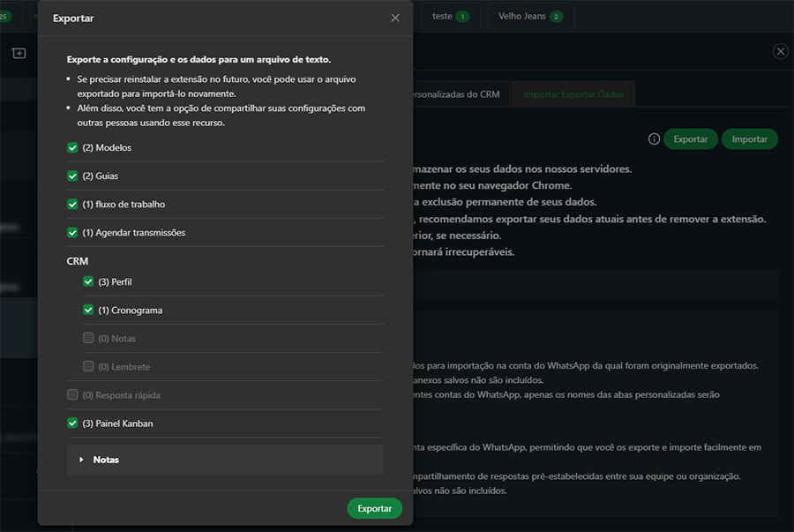Uncheck the (3) Perfil checkbox under CRM
Screen dimensions: 794x532
tap(88, 281)
